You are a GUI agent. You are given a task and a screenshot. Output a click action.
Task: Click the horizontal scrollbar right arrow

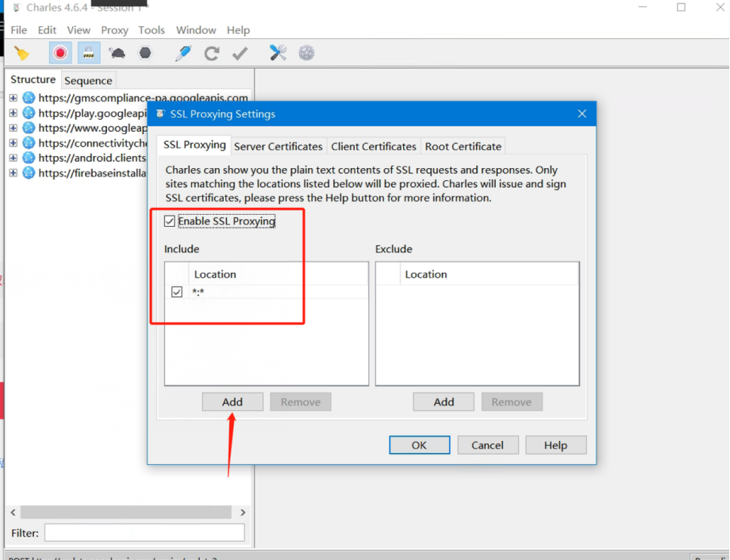243,513
